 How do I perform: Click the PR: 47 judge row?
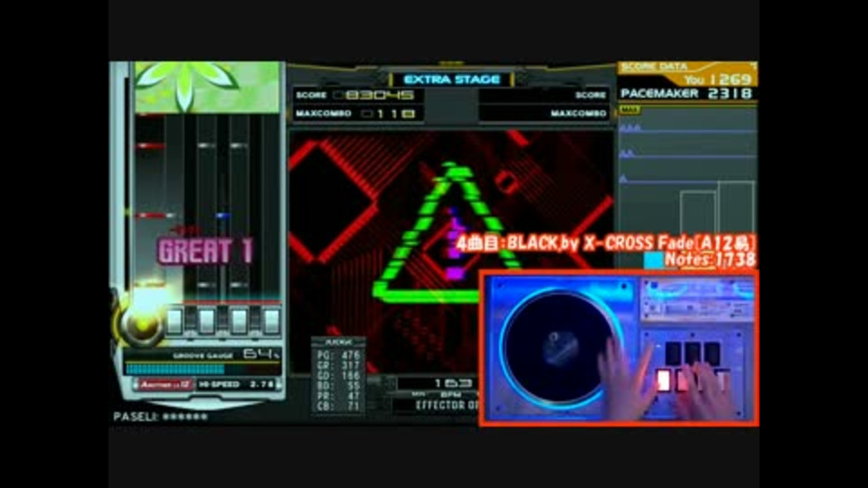338,396
